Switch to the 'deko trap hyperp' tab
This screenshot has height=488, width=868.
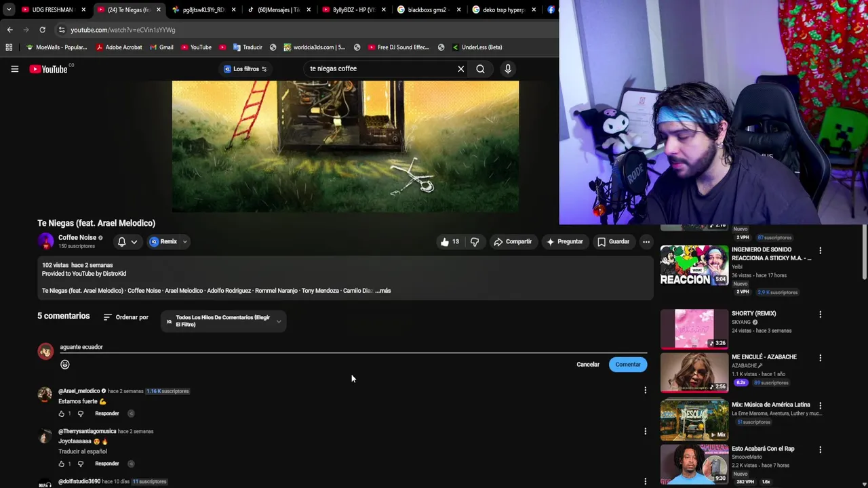coord(503,9)
